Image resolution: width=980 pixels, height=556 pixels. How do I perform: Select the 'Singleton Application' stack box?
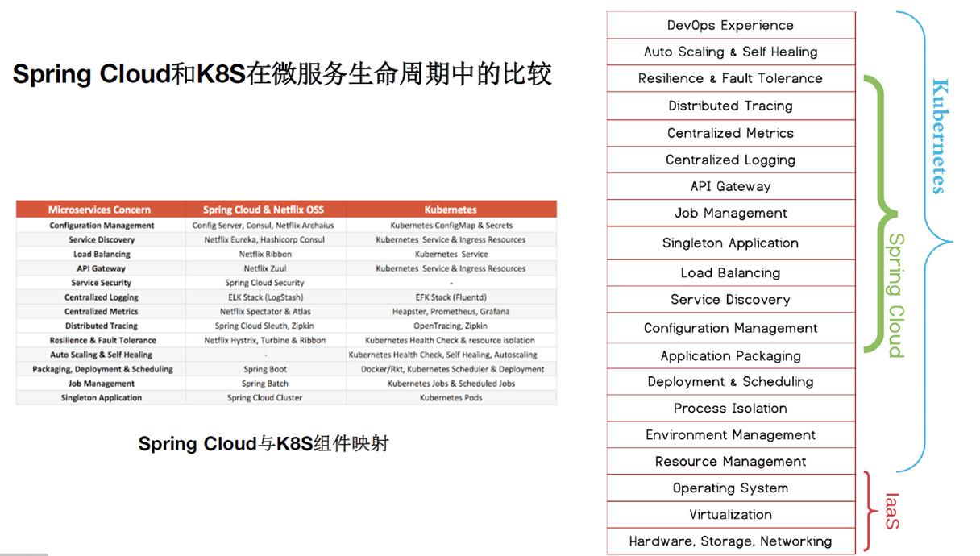pos(730,243)
